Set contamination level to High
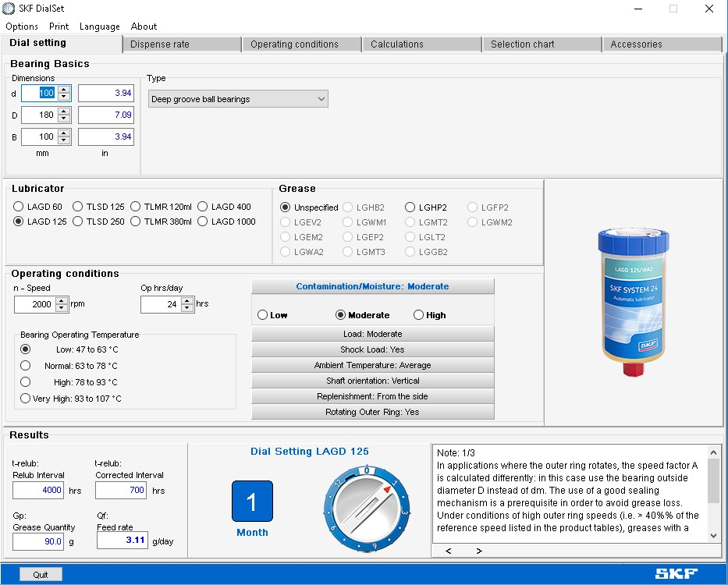The width and height of the screenshot is (728, 585). click(x=429, y=315)
